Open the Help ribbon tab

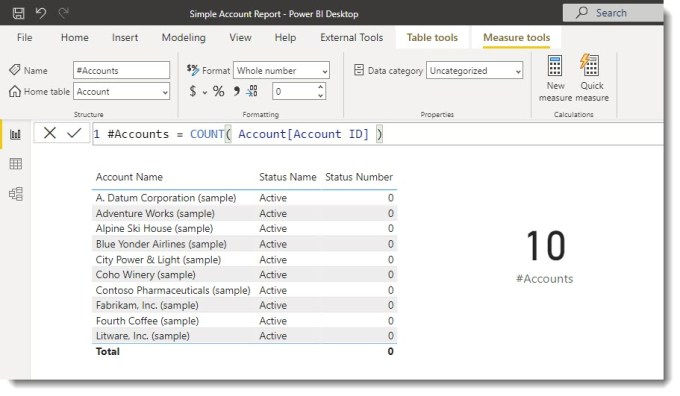click(x=285, y=38)
